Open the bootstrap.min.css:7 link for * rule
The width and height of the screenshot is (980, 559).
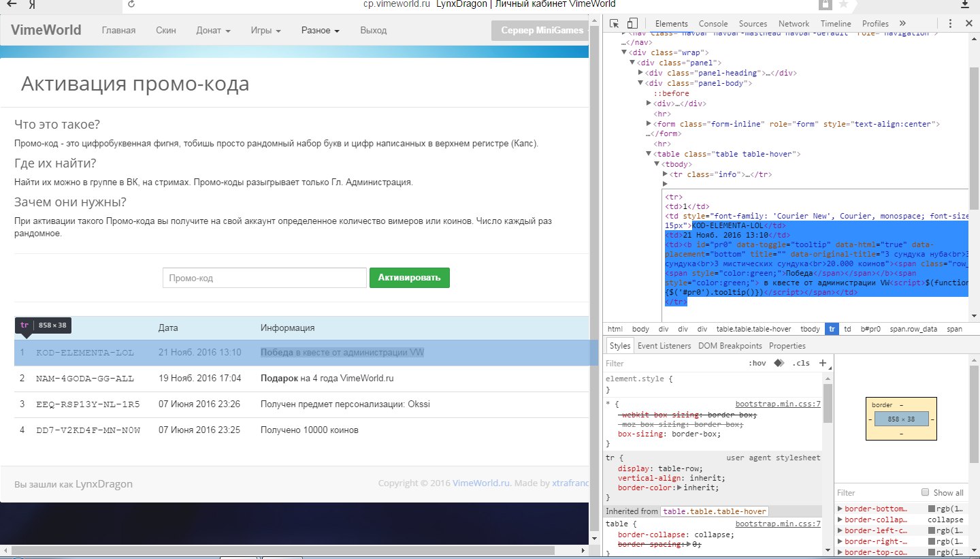(778, 404)
